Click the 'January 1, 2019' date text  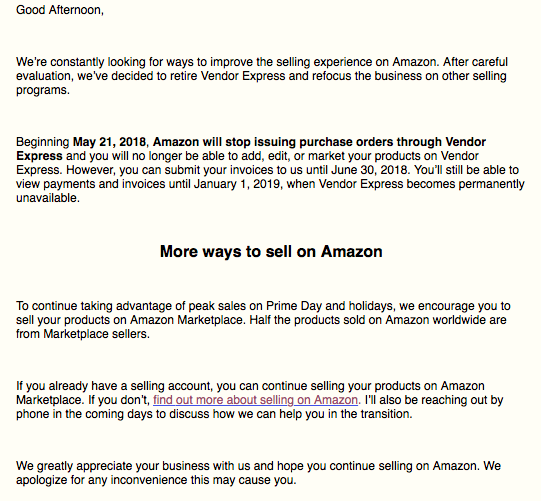pos(237,184)
